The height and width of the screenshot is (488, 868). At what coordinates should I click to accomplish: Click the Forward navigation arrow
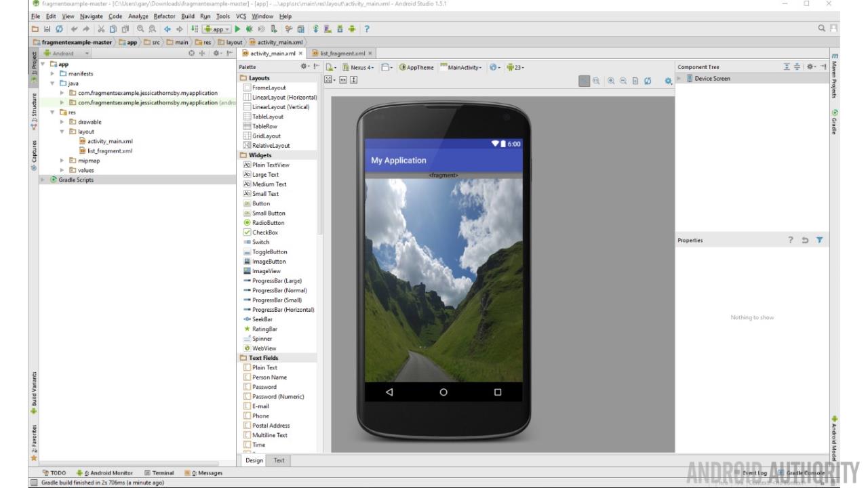(179, 29)
